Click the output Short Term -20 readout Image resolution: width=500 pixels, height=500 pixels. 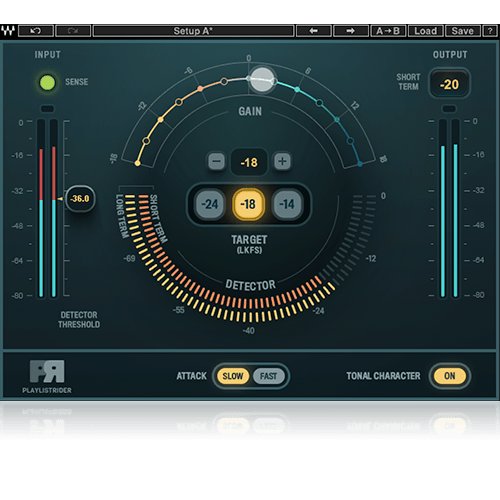click(x=449, y=84)
